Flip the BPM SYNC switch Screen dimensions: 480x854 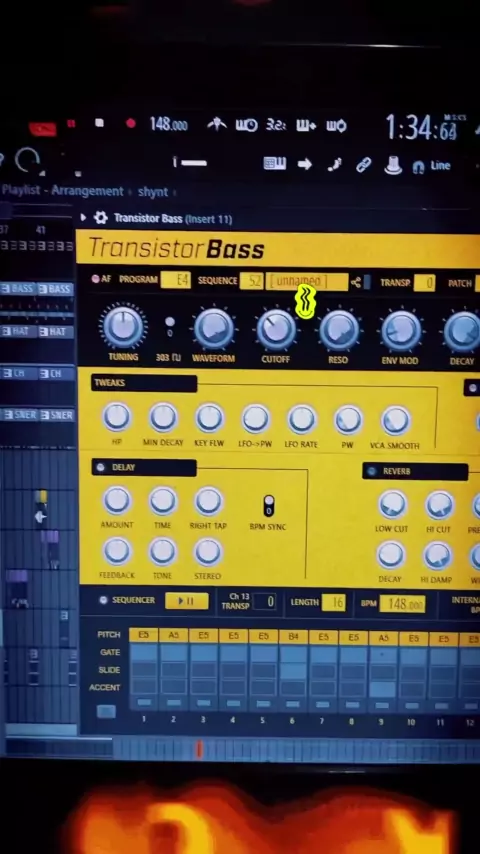click(269, 507)
